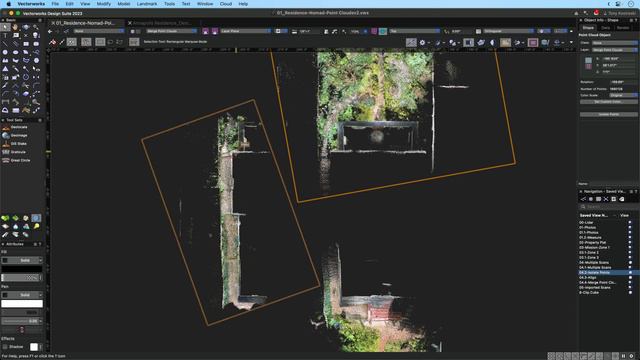Click the Navigation palette search field

coord(608,207)
